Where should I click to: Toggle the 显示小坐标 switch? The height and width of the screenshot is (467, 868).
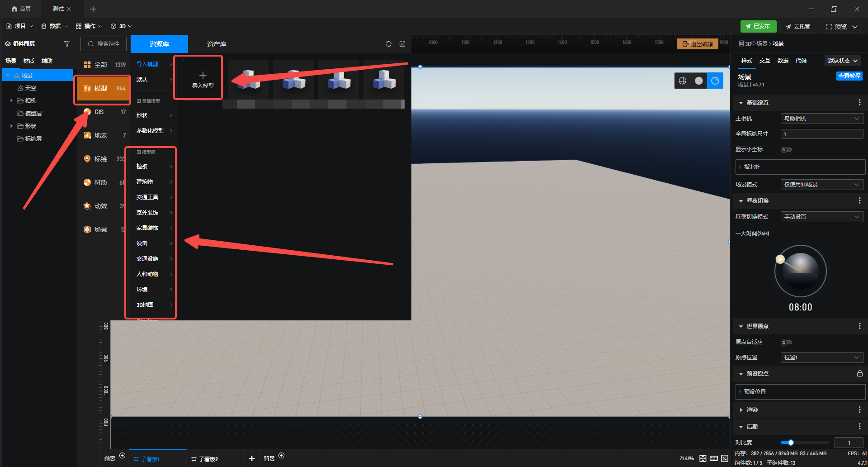[786, 150]
